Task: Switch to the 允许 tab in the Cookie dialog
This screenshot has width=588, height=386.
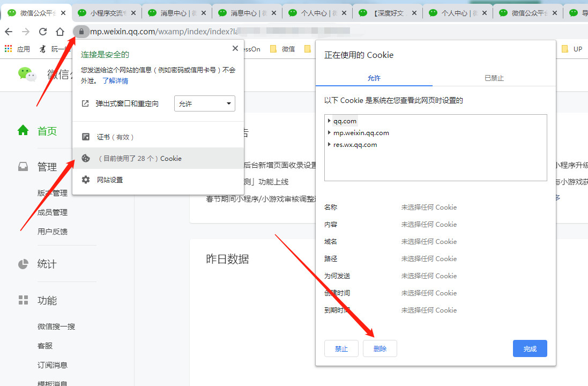Action: pos(374,78)
